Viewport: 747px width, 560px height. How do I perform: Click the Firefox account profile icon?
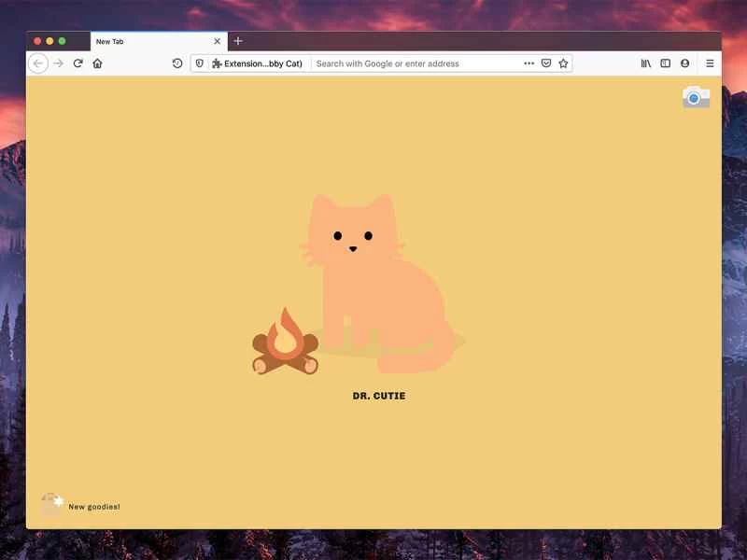pos(684,63)
